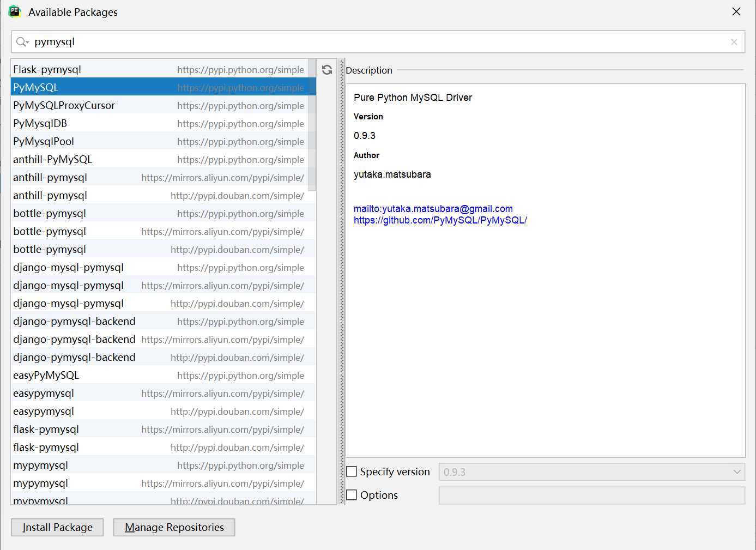This screenshot has height=550, width=756.
Task: Open the 0.9.3 version dropdown
Action: pyautogui.click(x=592, y=472)
